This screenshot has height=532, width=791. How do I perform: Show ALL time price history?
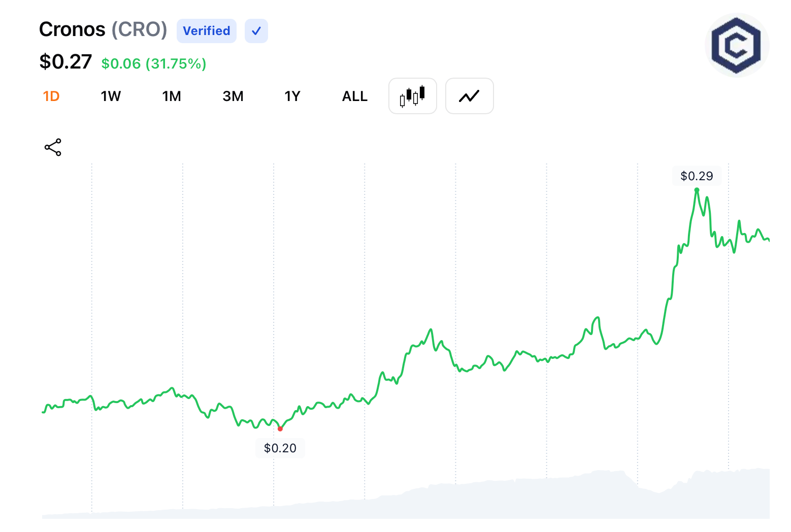pyautogui.click(x=354, y=96)
